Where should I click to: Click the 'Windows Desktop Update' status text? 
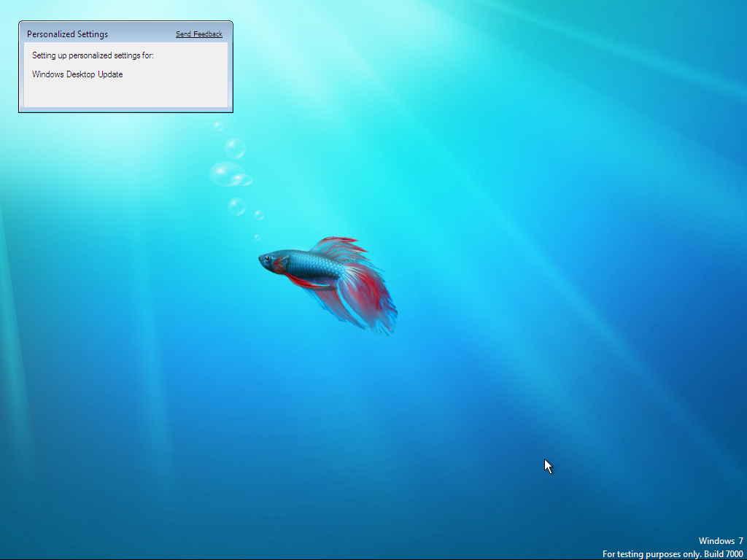(77, 74)
